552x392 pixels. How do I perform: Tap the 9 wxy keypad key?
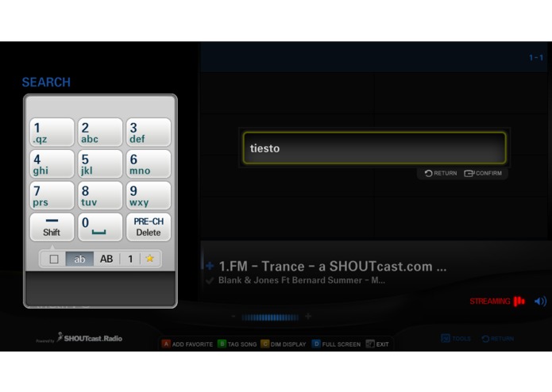pyautogui.click(x=149, y=196)
